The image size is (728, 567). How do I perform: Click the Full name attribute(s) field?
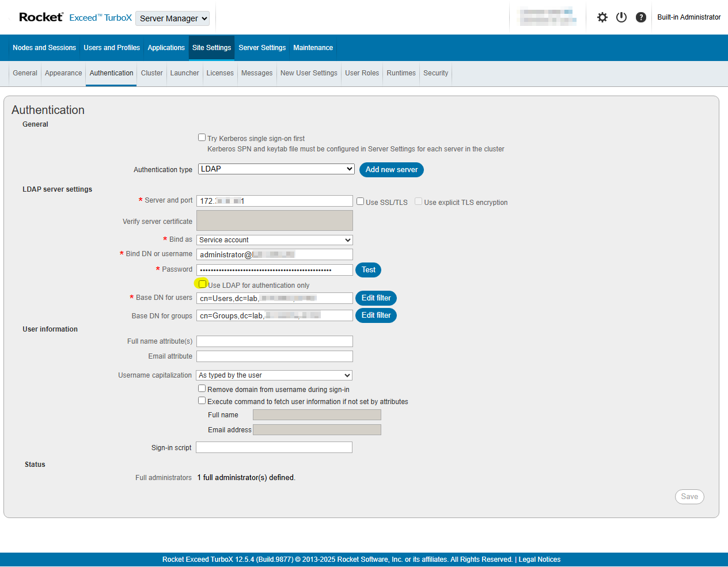click(275, 341)
